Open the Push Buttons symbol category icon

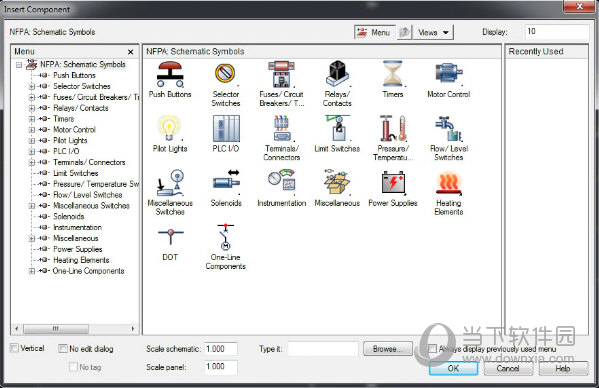pyautogui.click(x=170, y=74)
